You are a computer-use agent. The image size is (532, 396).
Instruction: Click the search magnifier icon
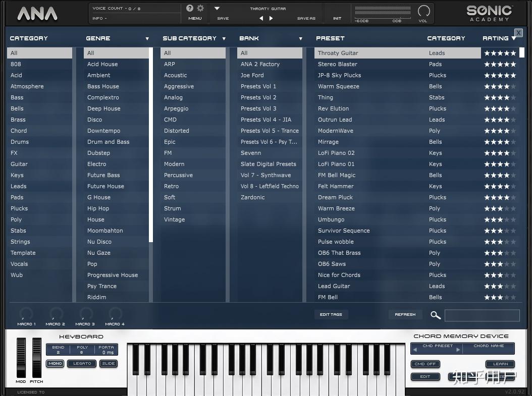coord(435,315)
